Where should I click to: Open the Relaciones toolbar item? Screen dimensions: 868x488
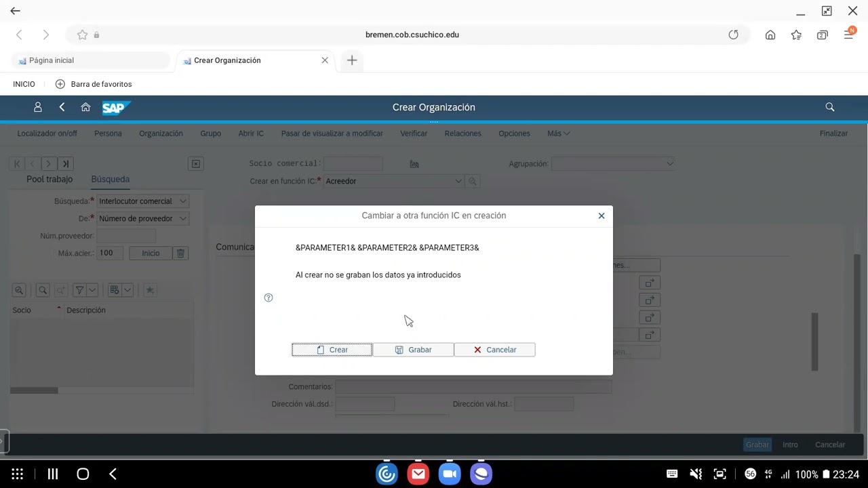click(463, 134)
